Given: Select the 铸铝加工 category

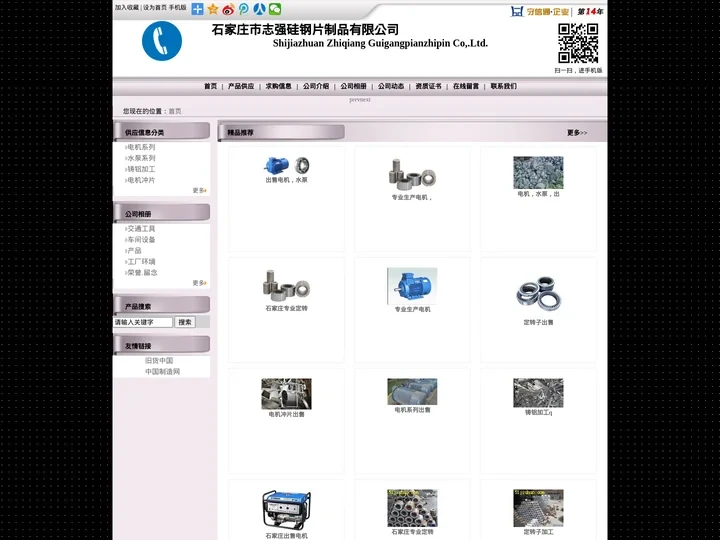Looking at the screenshot, I should pyautogui.click(x=141, y=169).
